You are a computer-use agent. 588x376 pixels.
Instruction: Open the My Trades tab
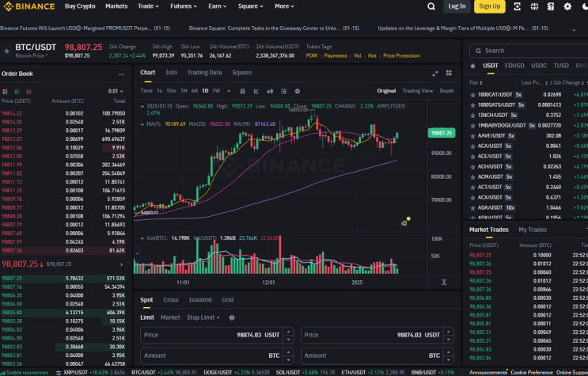533,230
